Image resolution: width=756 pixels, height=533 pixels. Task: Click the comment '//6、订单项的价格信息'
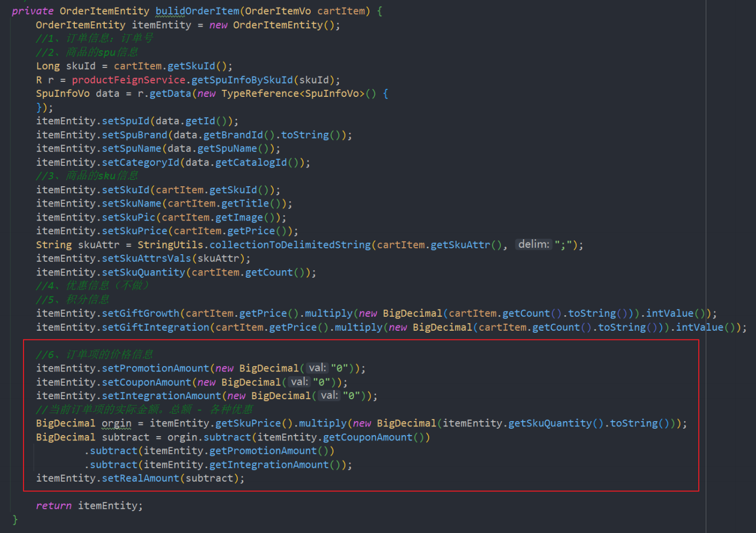[95, 354]
